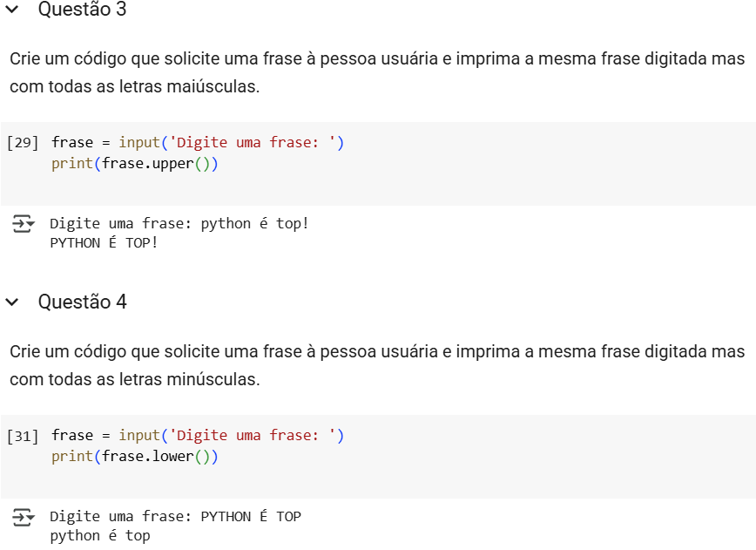Click the output text PYTHON É TOP!
Viewport: 756px width, 550px height.
click(105, 243)
